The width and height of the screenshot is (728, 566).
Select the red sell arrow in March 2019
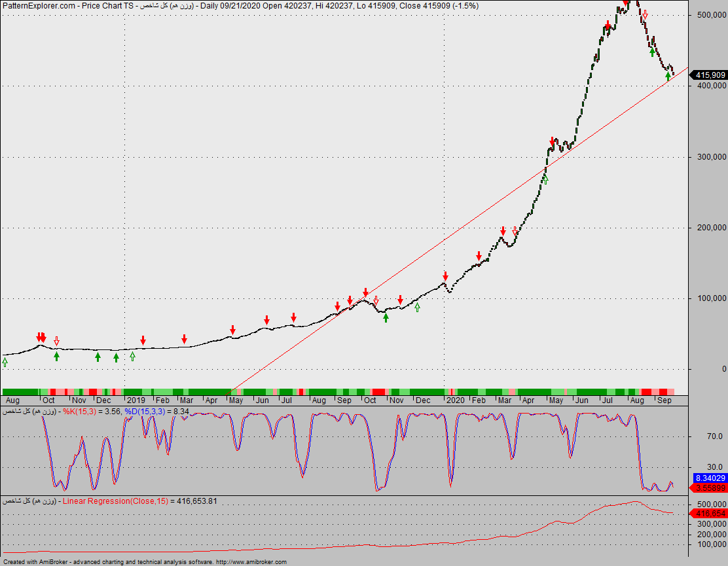(185, 339)
